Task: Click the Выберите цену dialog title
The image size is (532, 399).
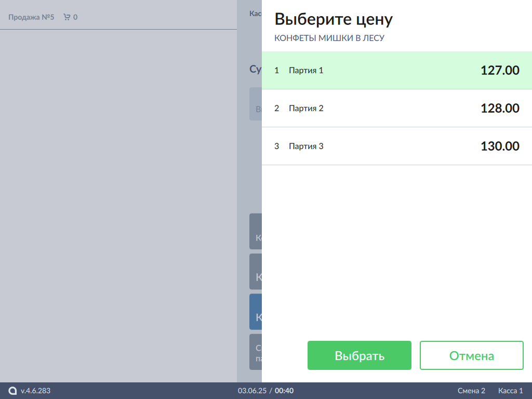Action: coord(333,20)
